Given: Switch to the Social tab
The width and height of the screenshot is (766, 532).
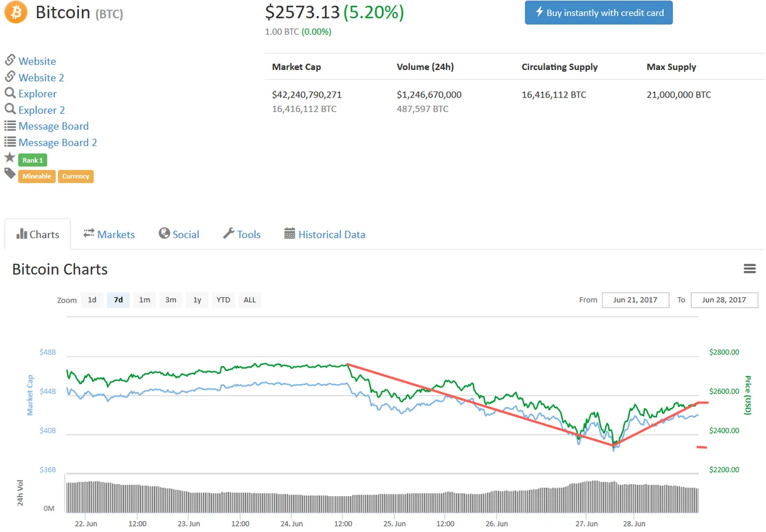Looking at the screenshot, I should [179, 234].
